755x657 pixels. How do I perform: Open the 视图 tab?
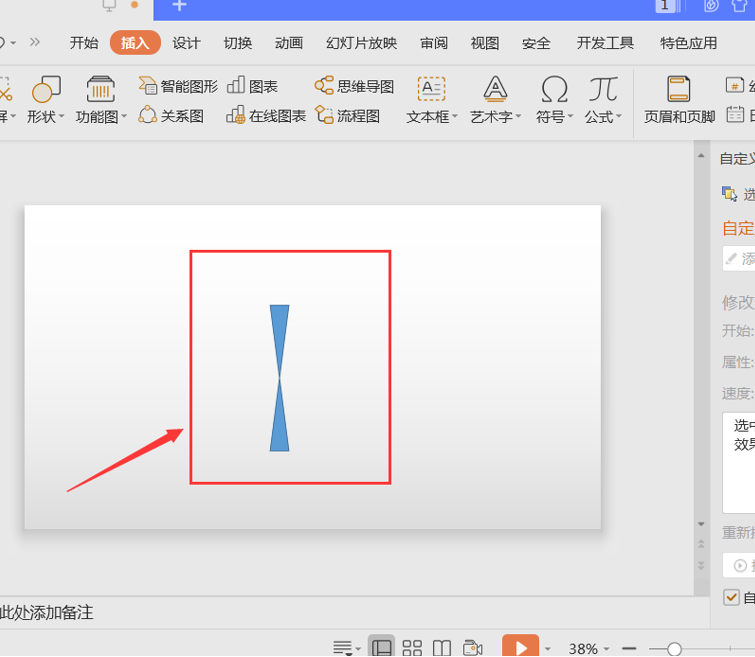[485, 43]
